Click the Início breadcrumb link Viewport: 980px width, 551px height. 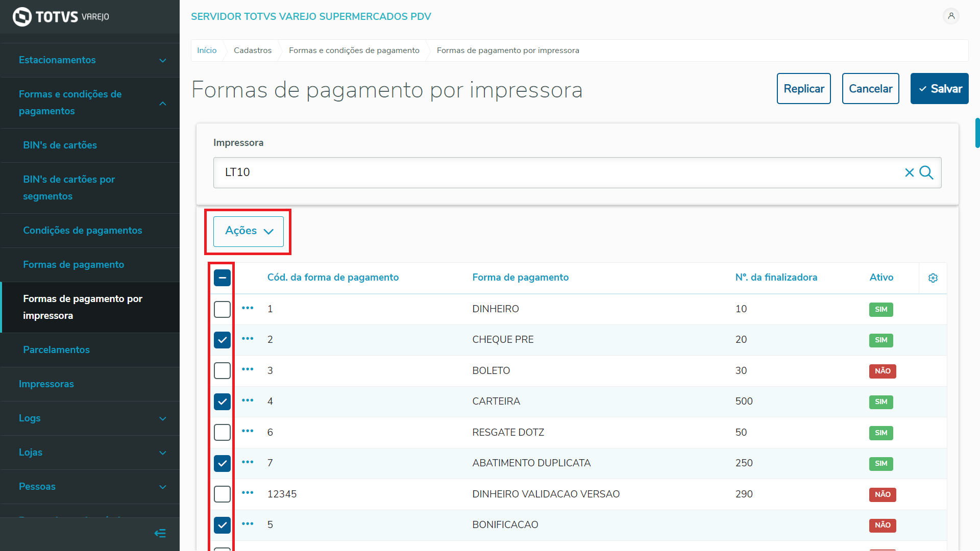(x=207, y=51)
